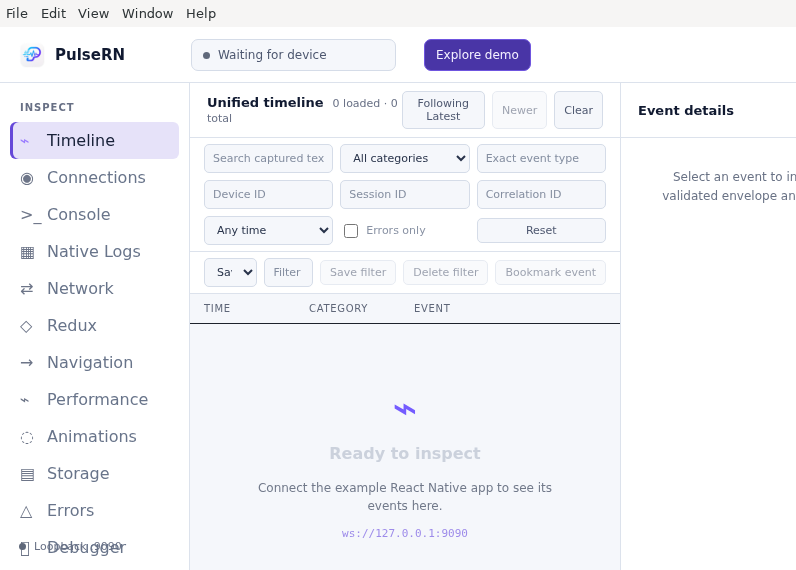796x570 pixels.
Task: Click the INSPECT sidebar label
Action: 47,108
